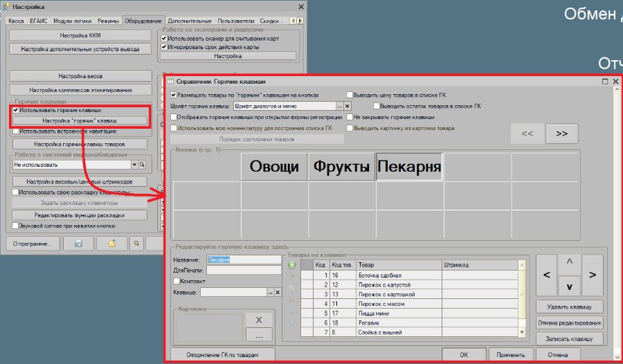
Task: Switch to the ЕГАИС tab
Action: click(39, 21)
